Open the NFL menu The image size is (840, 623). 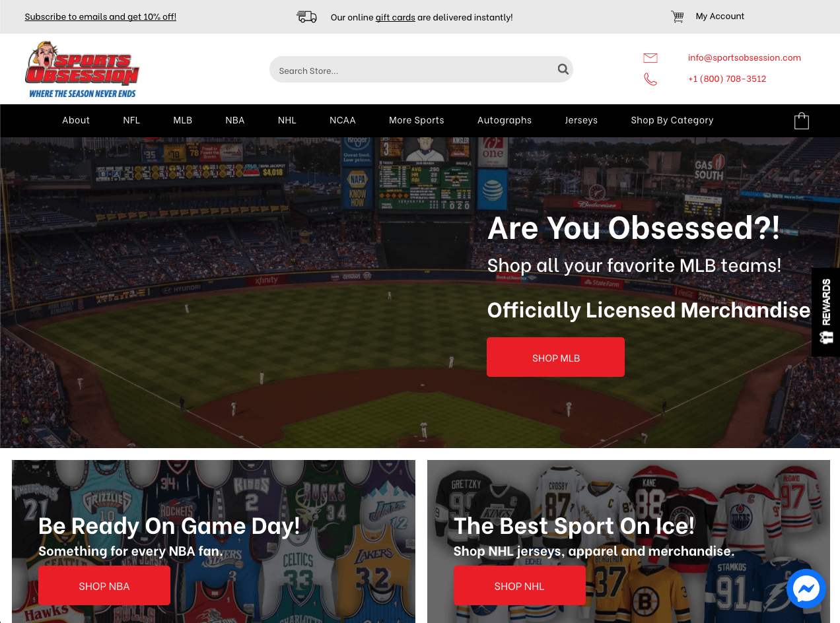pyautogui.click(x=131, y=120)
